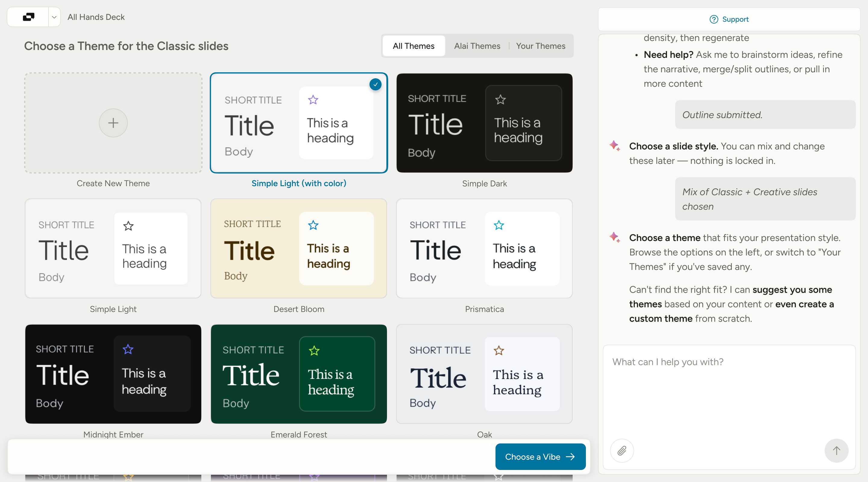
Task: Click the Create New Theme label
Action: coord(113,183)
